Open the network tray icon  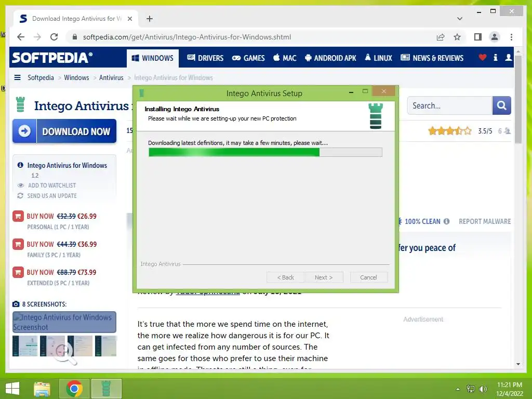tap(471, 389)
